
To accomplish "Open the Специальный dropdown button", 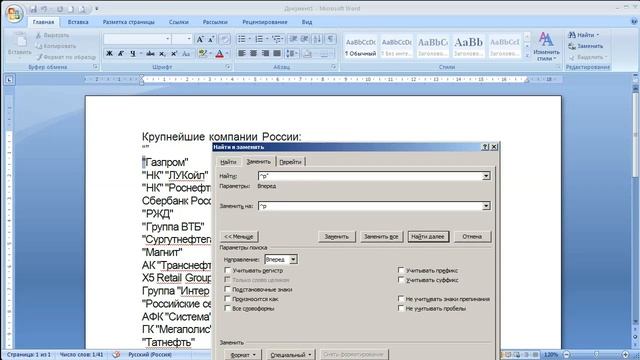I will tap(291, 355).
